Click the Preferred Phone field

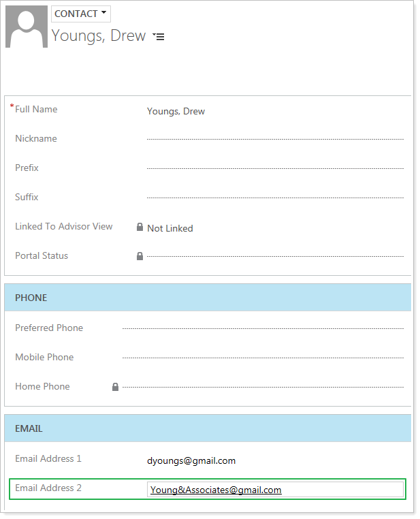tap(263, 328)
